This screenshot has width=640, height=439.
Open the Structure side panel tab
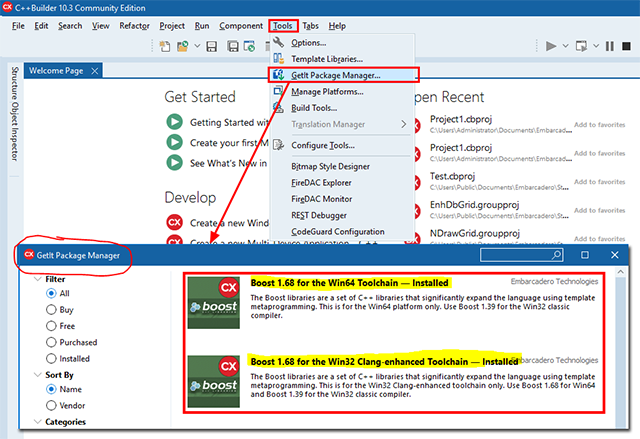(15, 84)
